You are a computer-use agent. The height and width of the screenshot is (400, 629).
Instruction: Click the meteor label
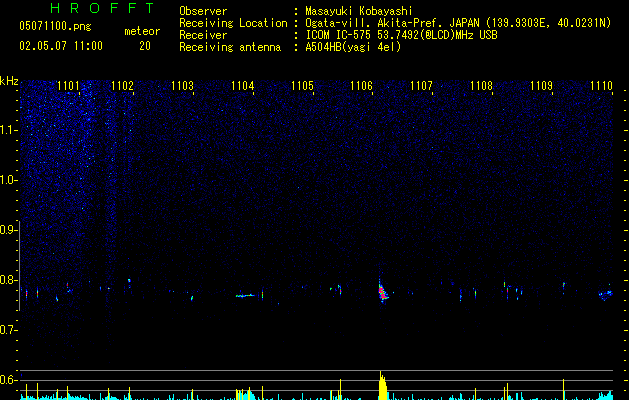coord(142,31)
